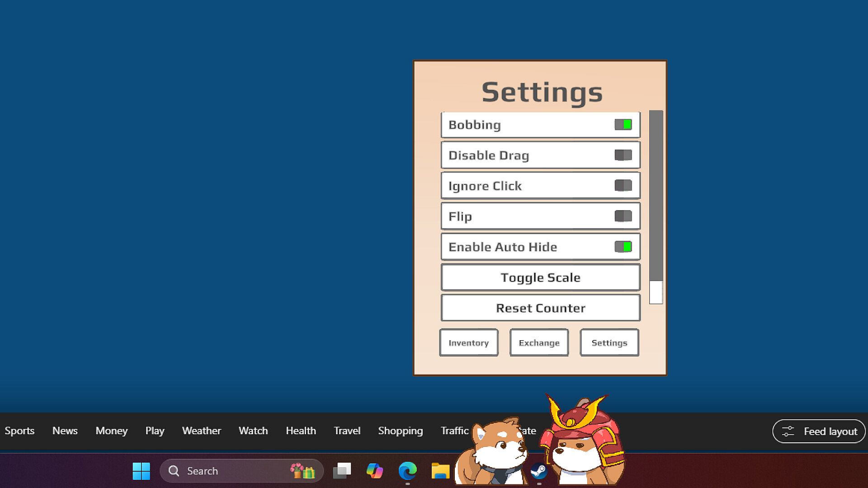868x488 pixels.
Task: Open the Feed layout options
Action: [x=819, y=431]
